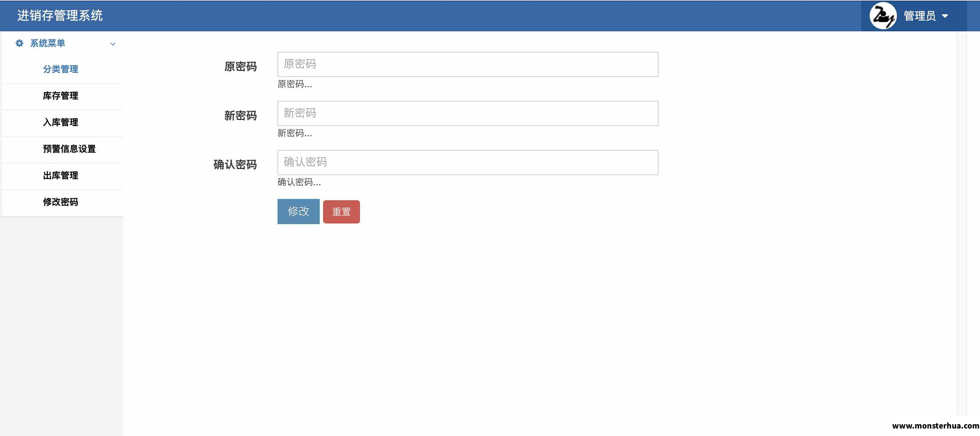980x436 pixels.
Task: Click the 新密码... hint text
Action: (x=295, y=133)
